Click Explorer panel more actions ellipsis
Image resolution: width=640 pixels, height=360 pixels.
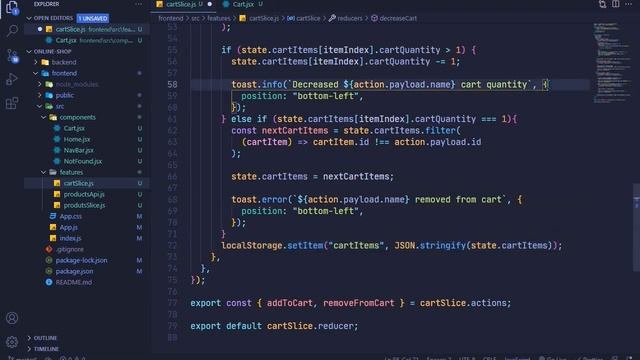[138, 4]
